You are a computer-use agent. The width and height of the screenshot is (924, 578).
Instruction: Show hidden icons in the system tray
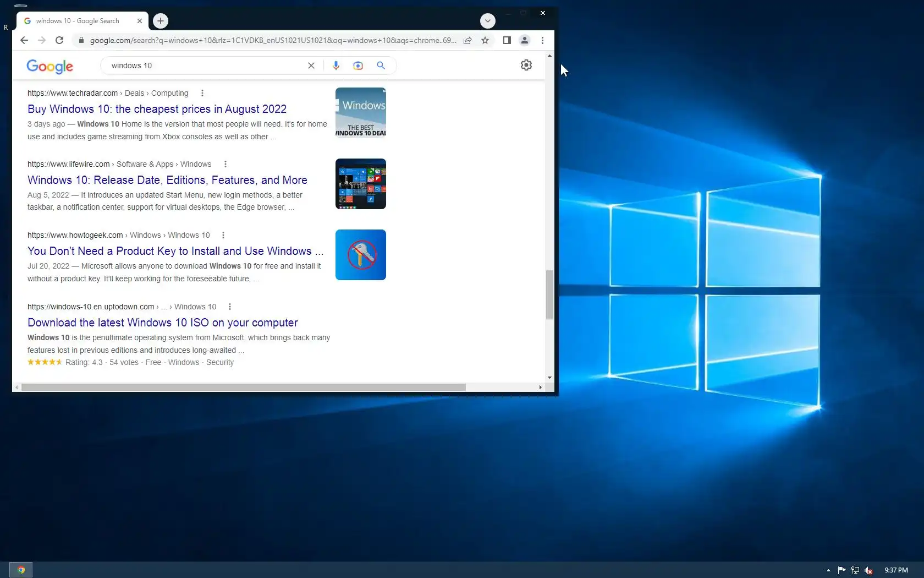[x=828, y=570]
